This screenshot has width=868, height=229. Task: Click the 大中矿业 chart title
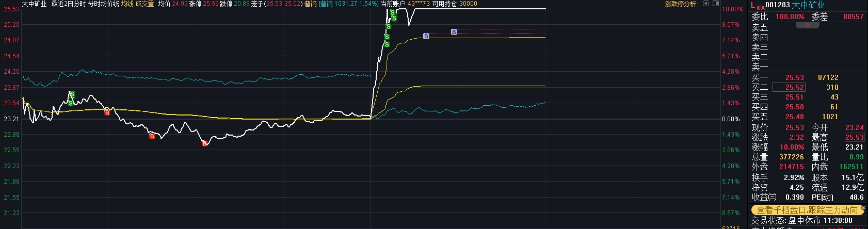pyautogui.click(x=34, y=4)
